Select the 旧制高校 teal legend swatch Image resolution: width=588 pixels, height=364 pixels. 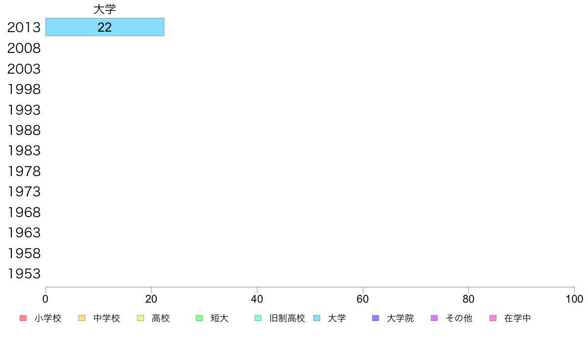(x=258, y=318)
